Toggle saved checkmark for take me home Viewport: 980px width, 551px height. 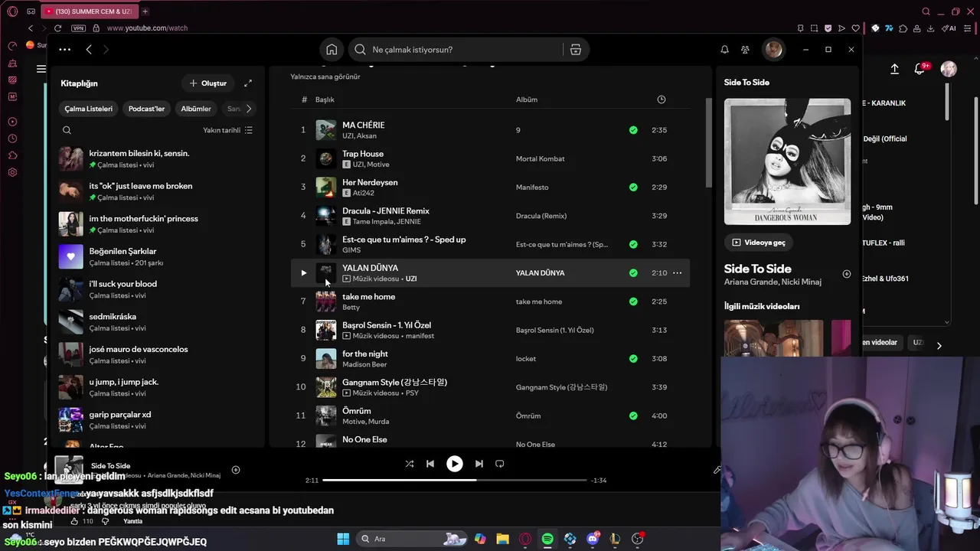click(633, 302)
